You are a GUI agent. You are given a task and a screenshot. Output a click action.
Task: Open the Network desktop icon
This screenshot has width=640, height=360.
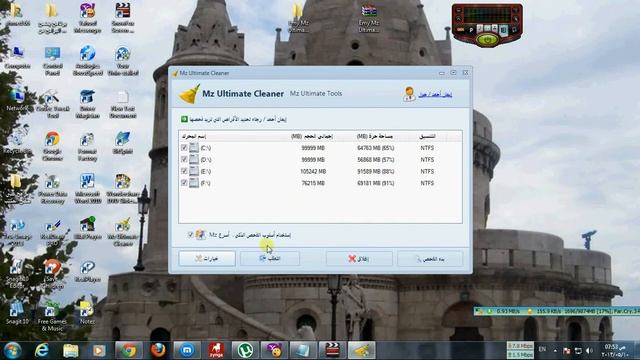[18, 100]
